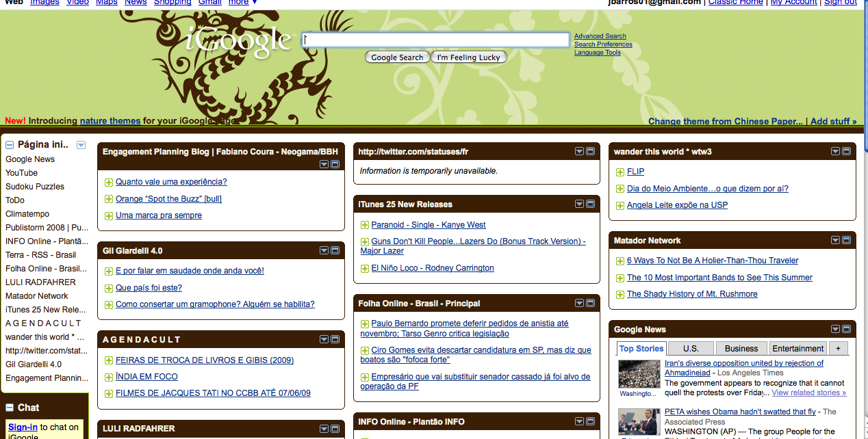Open the Add stuff link

(833, 122)
